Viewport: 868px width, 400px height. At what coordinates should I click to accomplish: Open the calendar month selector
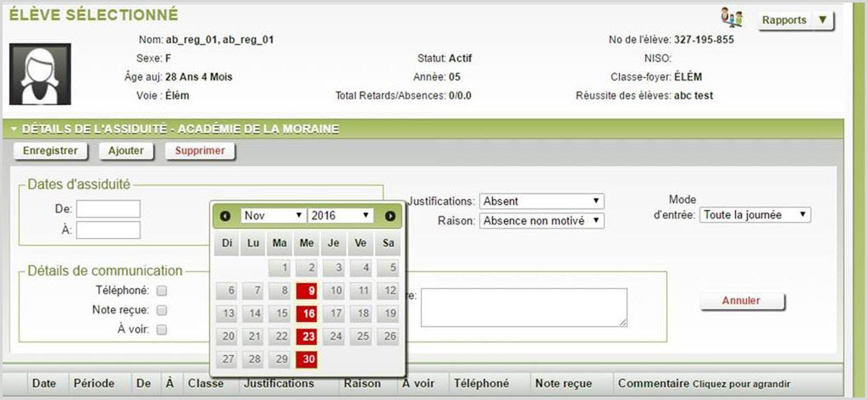(273, 216)
